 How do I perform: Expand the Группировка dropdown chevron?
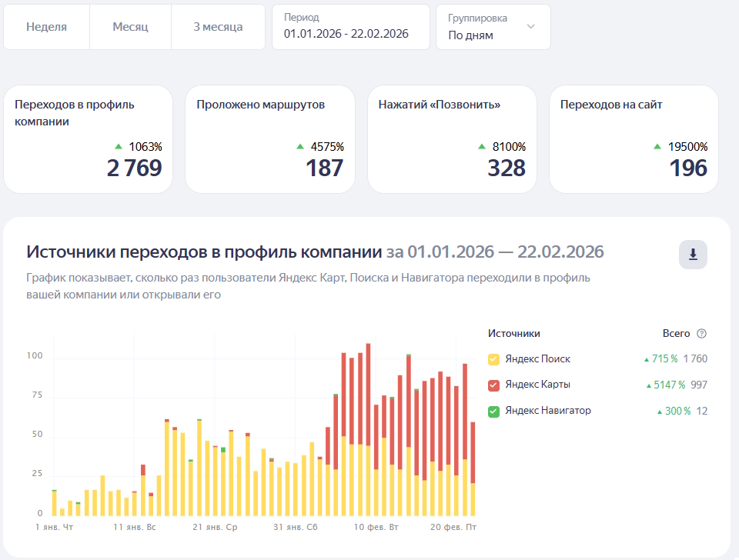530,26
